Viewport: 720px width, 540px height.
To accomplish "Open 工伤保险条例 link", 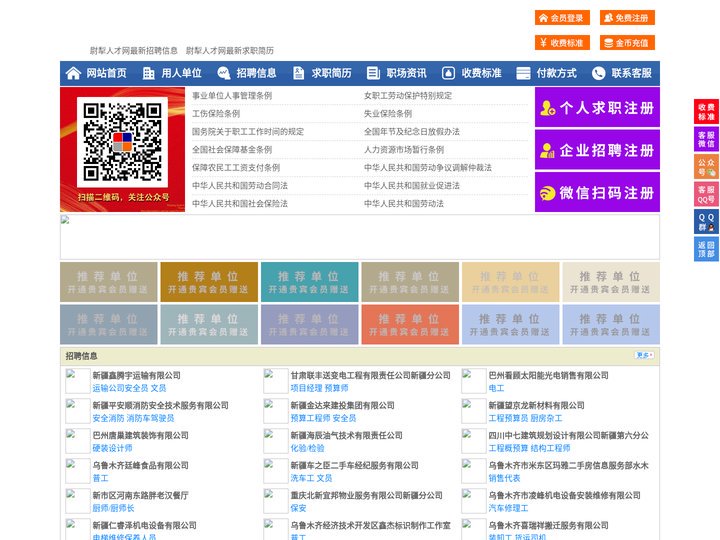I will point(216,113).
